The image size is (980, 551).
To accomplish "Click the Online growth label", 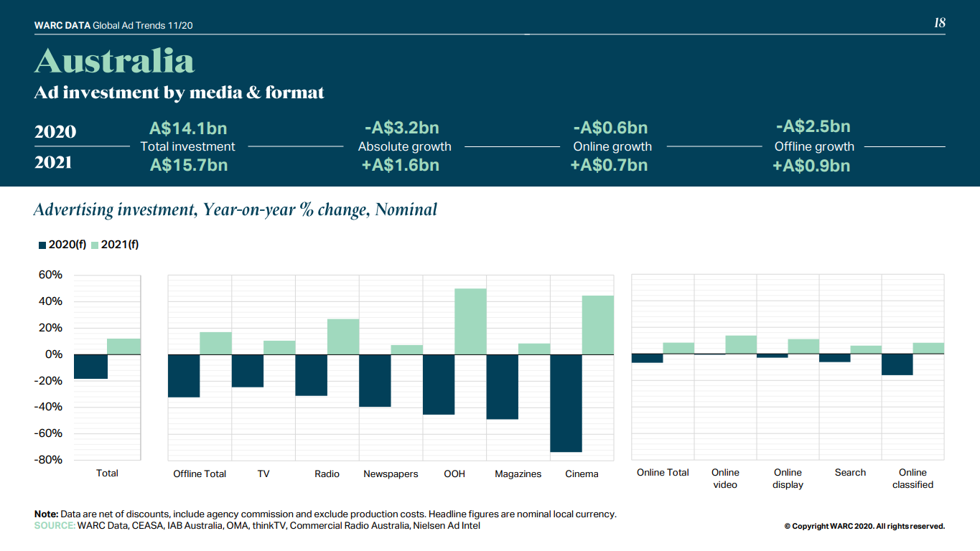I will pos(612,146).
